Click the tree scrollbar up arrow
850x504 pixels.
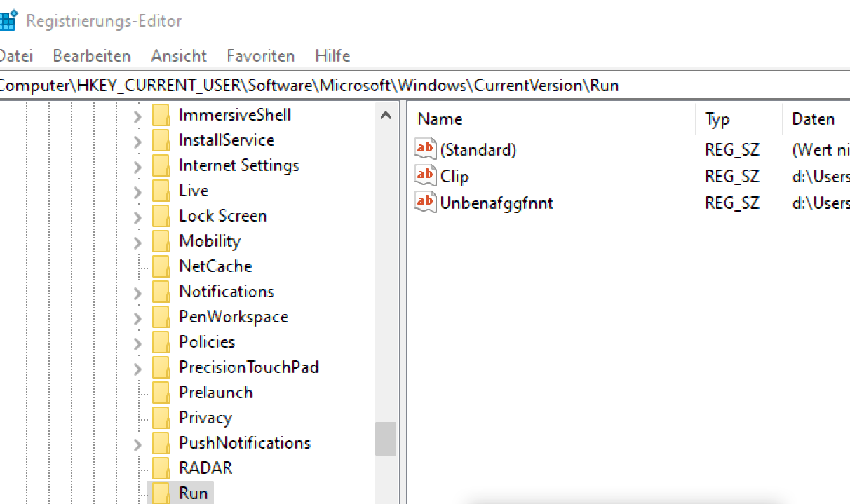(x=386, y=116)
